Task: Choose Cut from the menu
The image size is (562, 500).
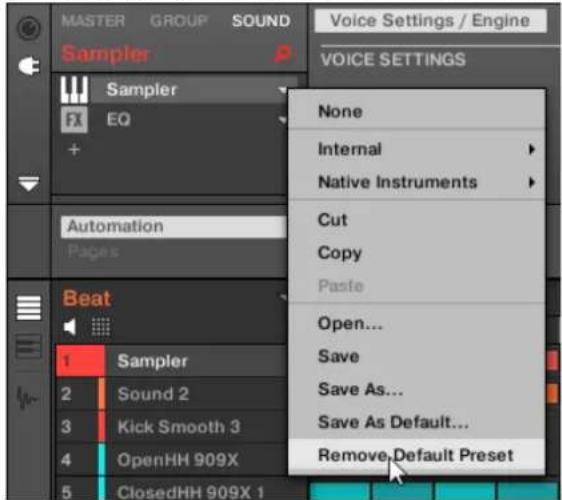Action: coord(417,220)
